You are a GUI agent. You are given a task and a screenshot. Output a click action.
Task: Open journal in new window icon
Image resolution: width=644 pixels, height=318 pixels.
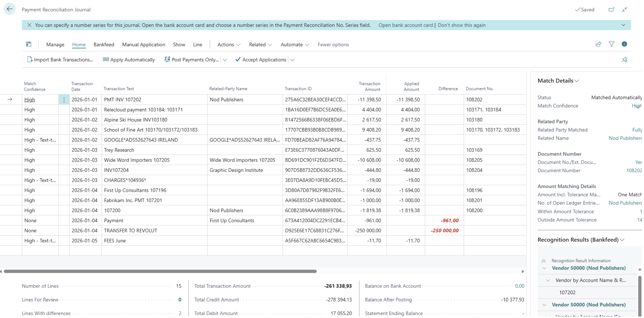tap(611, 10)
